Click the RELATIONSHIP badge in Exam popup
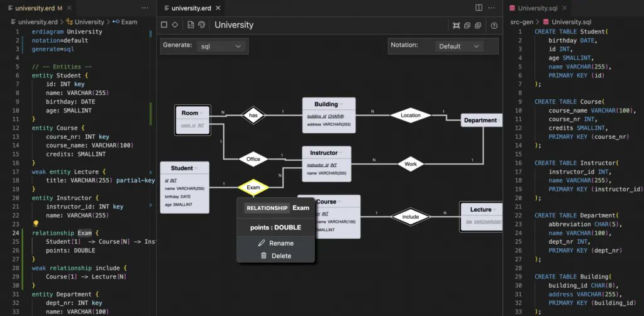Image resolution: width=644 pixels, height=316 pixels. (267, 208)
